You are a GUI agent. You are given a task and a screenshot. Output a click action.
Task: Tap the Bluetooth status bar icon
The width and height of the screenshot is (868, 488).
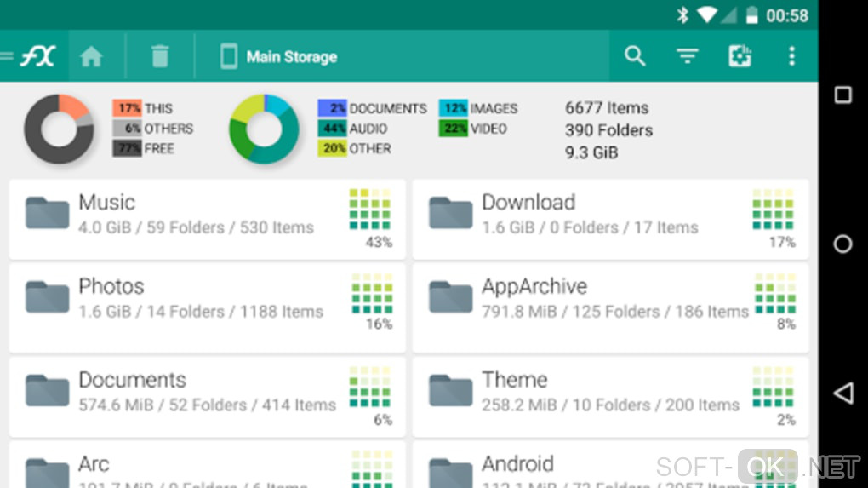coord(682,15)
